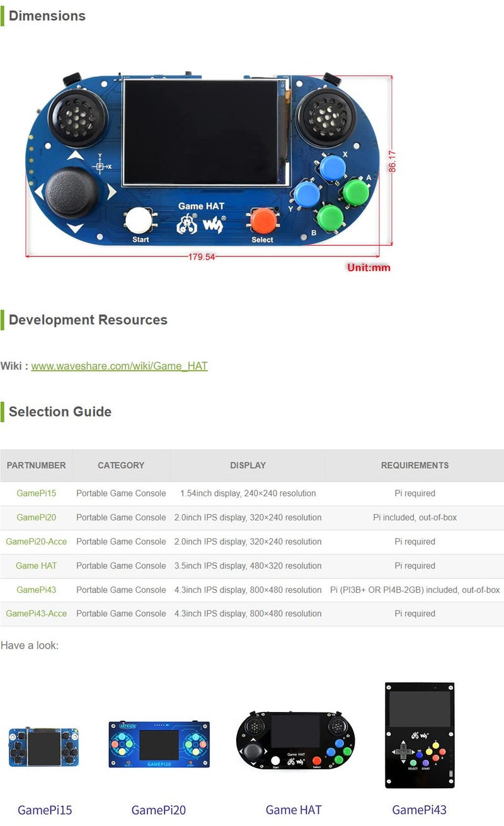Open the GamePi43 table row link
The height and width of the screenshot is (826, 504).
[x=36, y=590]
